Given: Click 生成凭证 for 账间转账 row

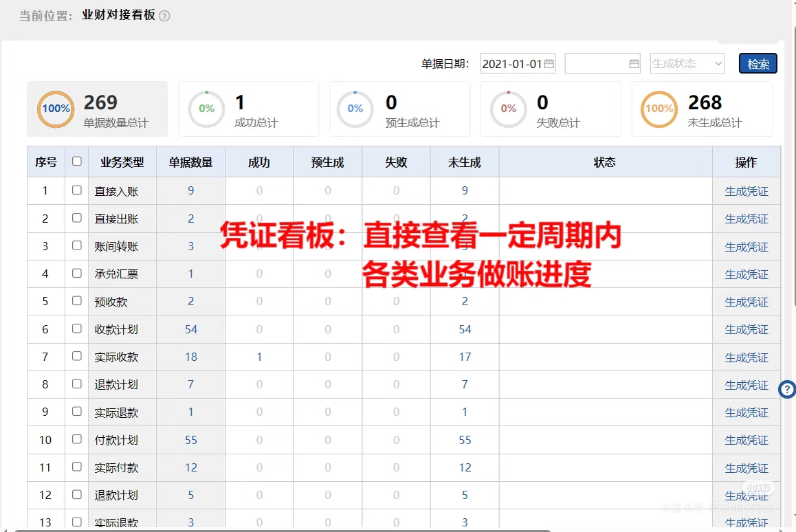Looking at the screenshot, I should (747, 247).
